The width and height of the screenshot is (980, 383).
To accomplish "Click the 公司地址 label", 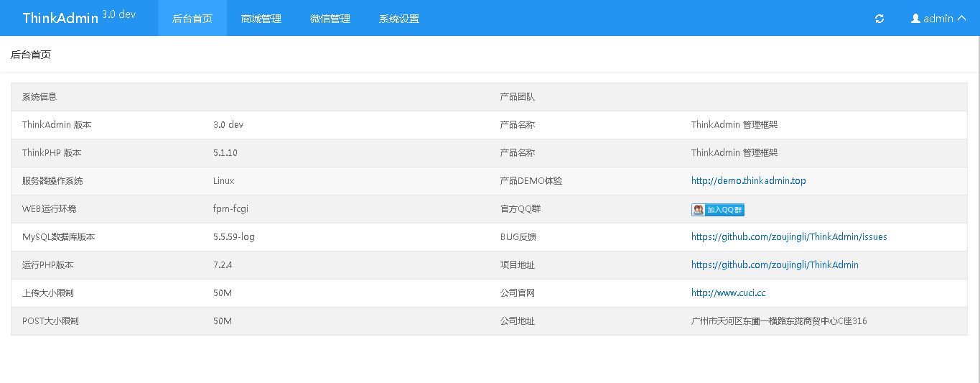I will (x=518, y=321).
